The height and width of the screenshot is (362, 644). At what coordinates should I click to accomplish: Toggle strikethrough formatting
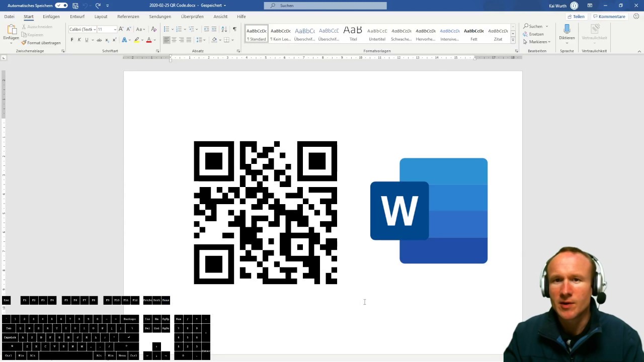[x=99, y=40]
